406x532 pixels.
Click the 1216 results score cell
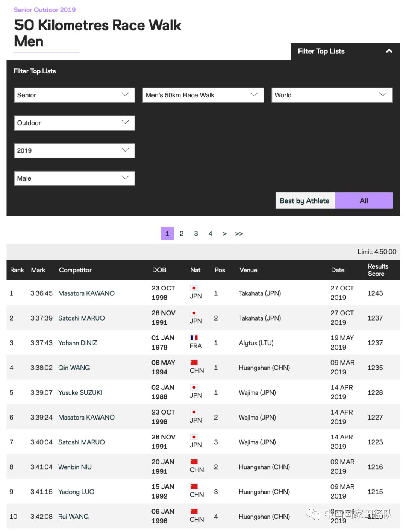(375, 467)
